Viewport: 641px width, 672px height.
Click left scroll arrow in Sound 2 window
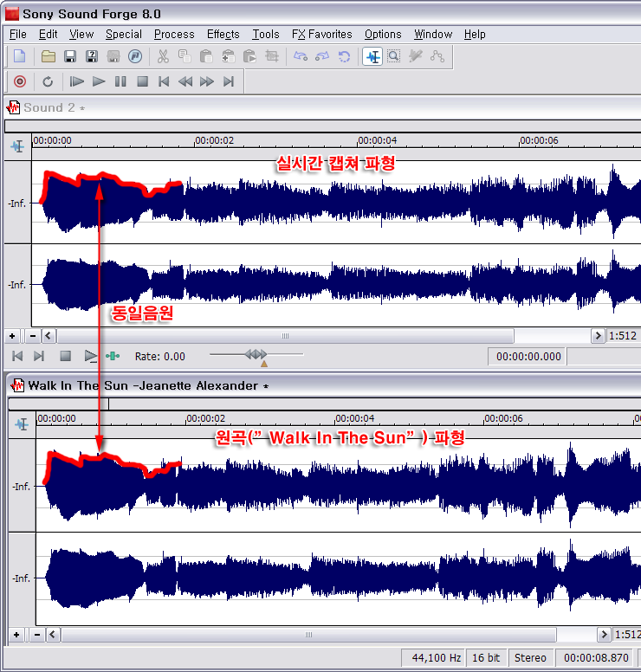click(x=48, y=336)
